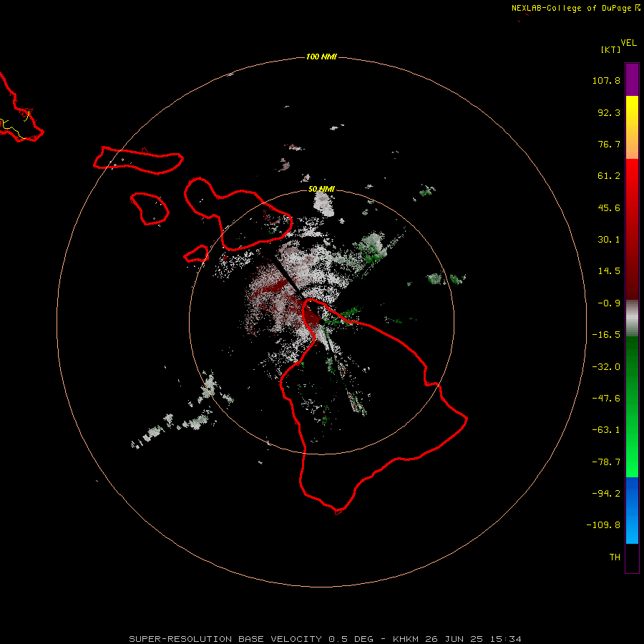Screen dimensions: 644x644
Task: Click the 92.3 legend value
Action: [x=609, y=112]
